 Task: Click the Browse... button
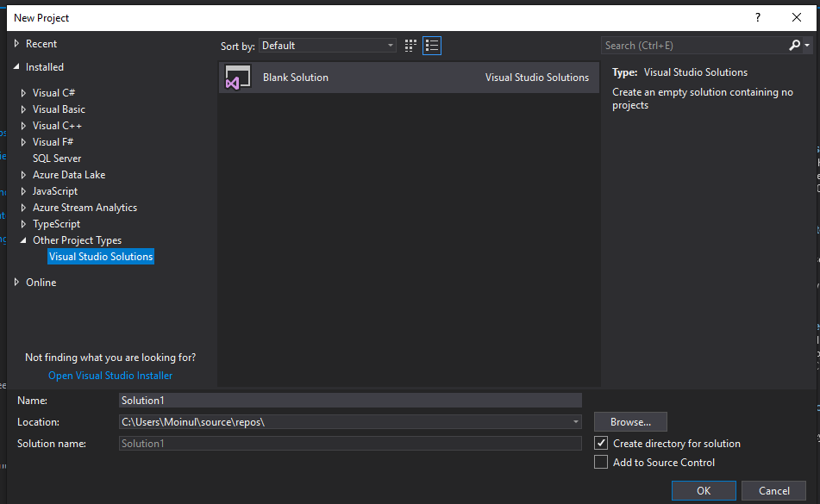630,422
